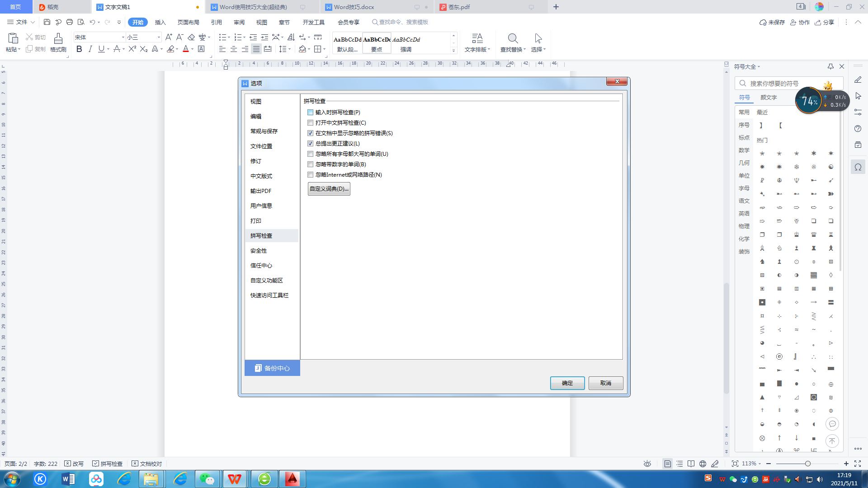This screenshot has width=868, height=488.
Task: Cancel the options dialog
Action: [x=606, y=383]
